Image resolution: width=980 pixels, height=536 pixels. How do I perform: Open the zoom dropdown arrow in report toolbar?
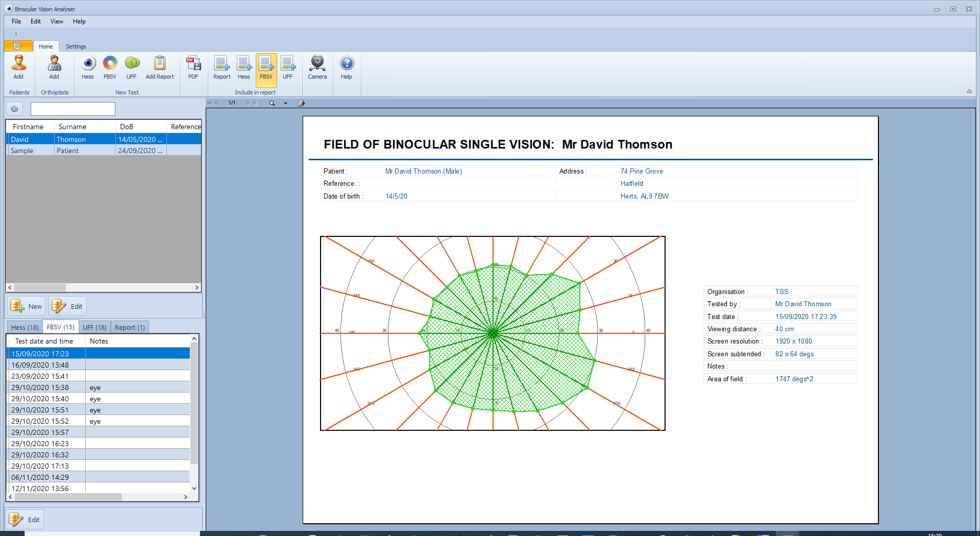point(285,103)
